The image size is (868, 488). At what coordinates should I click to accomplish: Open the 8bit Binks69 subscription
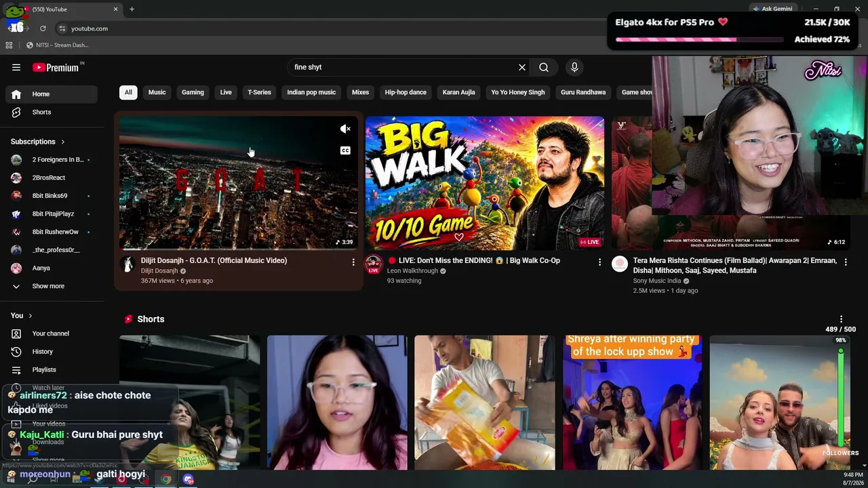tap(52, 196)
